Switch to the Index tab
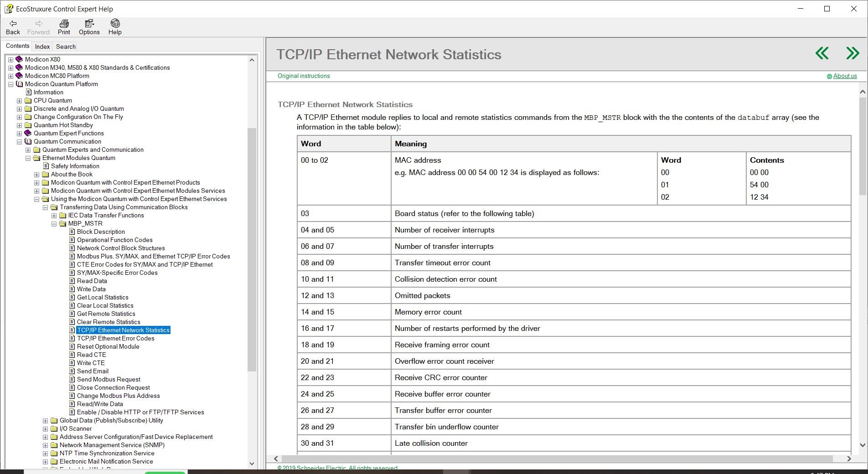This screenshot has height=474, width=868. coord(42,46)
